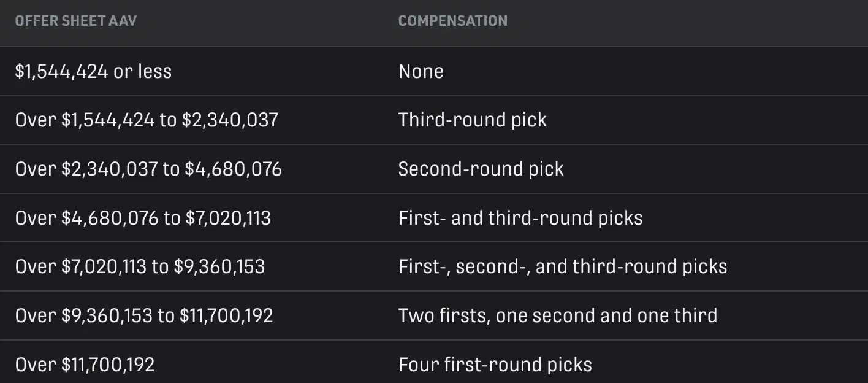Click the COMPENSATION column header
This screenshot has height=383, width=868.
tap(452, 21)
